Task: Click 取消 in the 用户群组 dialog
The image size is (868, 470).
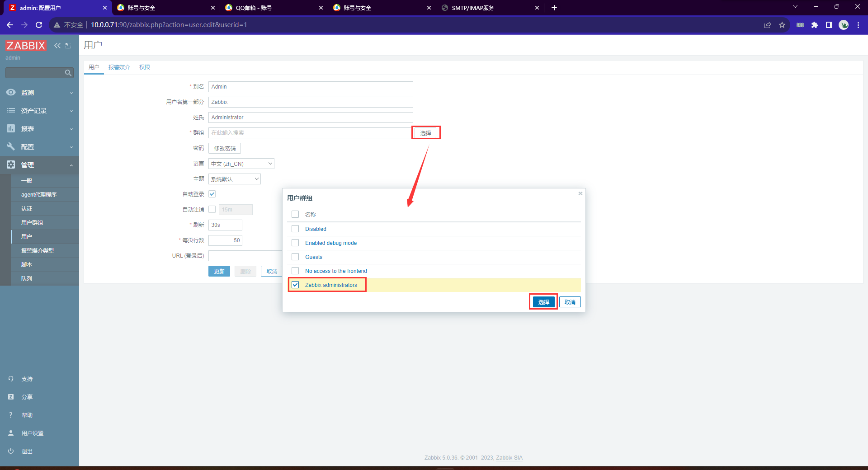Action: (x=570, y=302)
